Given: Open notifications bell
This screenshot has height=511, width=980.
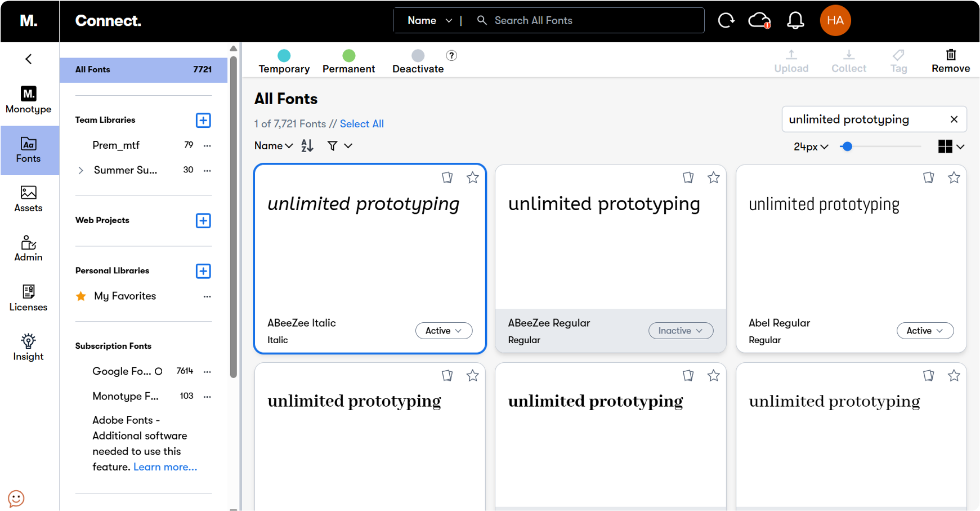Looking at the screenshot, I should pyautogui.click(x=795, y=21).
